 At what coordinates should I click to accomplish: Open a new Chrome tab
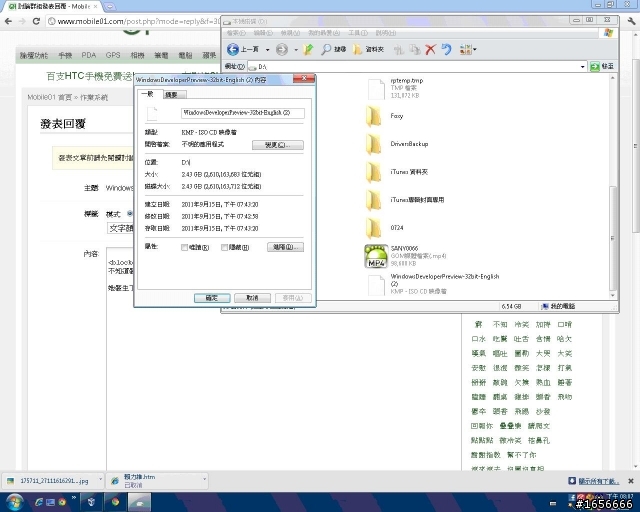(109, 7)
